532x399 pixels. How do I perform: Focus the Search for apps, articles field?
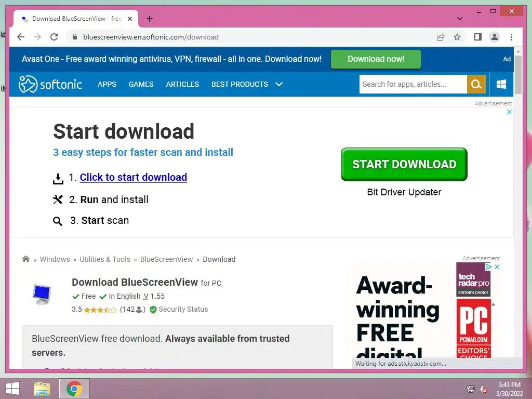click(x=413, y=84)
